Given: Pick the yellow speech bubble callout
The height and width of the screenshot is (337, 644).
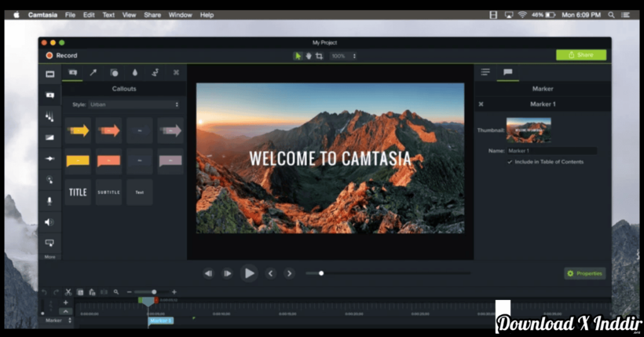Looking at the screenshot, I should pyautogui.click(x=78, y=161).
